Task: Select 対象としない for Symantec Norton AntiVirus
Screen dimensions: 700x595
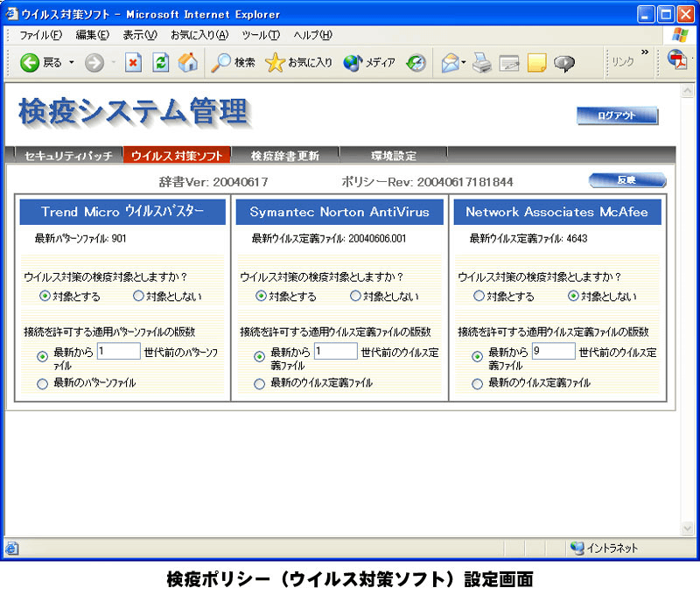Action: pos(355,296)
